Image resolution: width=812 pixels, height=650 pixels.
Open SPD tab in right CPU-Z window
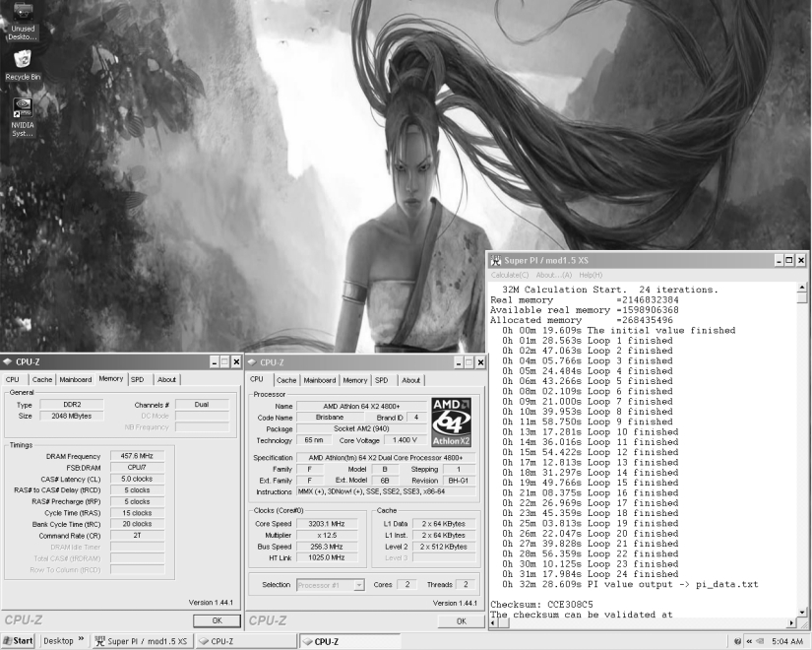382,380
